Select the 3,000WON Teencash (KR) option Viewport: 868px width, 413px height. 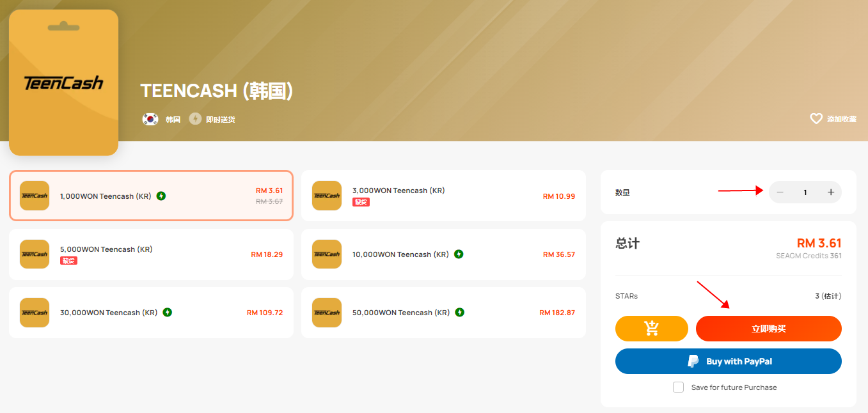[x=443, y=196]
